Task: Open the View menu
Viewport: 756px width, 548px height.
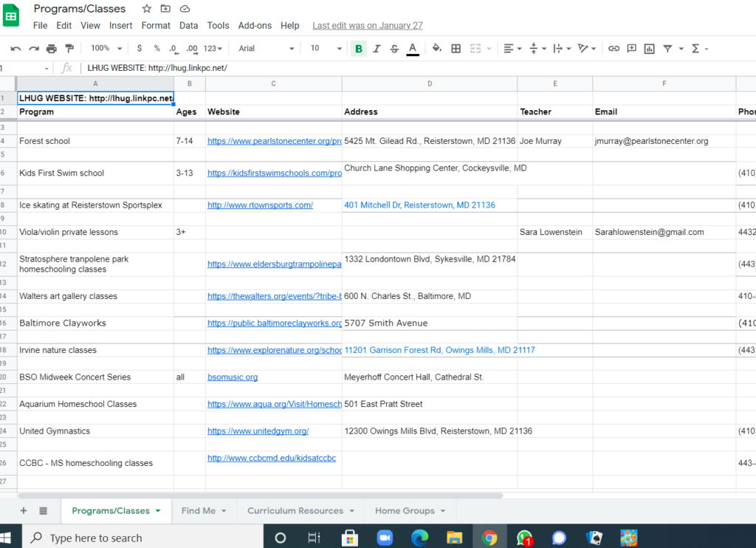Action: [90, 26]
